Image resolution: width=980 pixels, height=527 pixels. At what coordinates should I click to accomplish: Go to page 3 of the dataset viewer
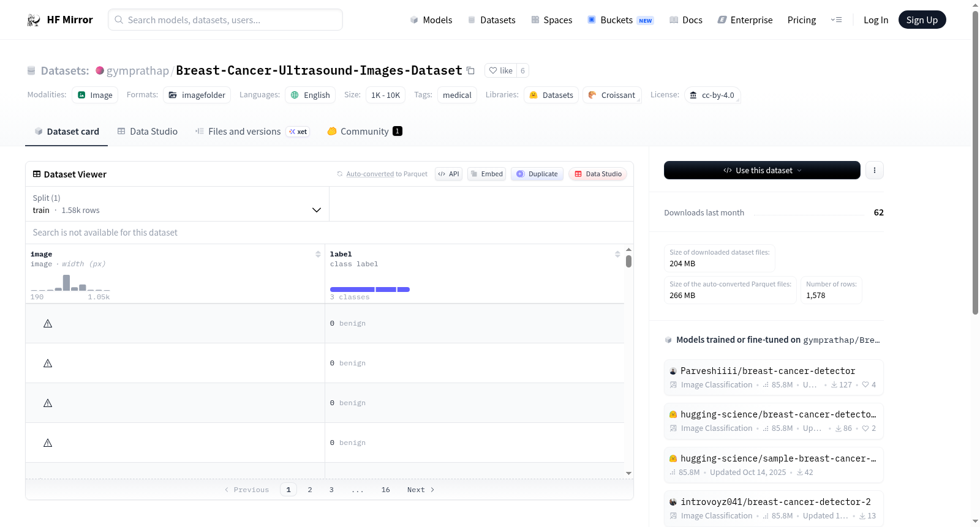(x=331, y=490)
